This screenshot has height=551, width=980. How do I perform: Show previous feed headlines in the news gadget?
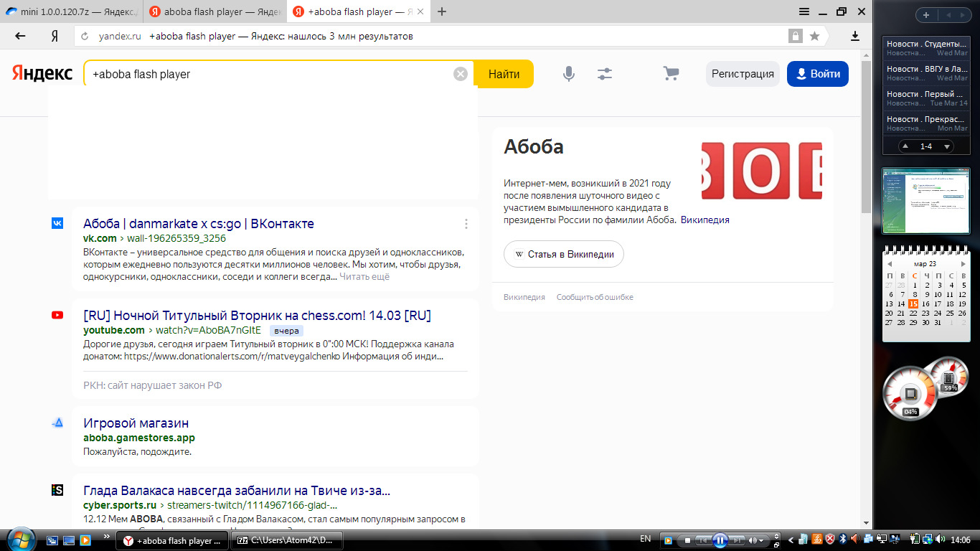pyautogui.click(x=905, y=146)
